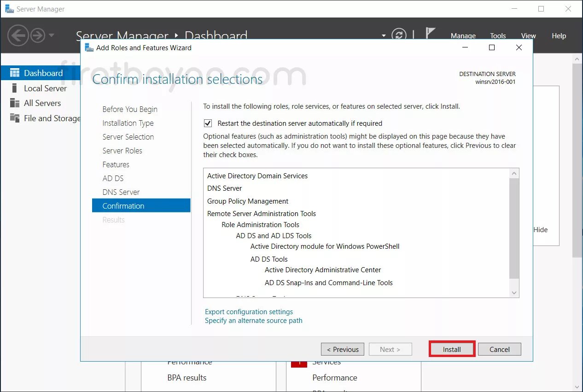
Task: Select the Confirmation step
Action: pos(141,205)
